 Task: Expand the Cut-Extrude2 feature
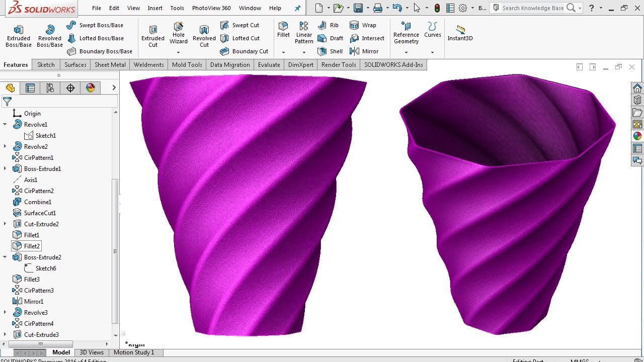5,224
